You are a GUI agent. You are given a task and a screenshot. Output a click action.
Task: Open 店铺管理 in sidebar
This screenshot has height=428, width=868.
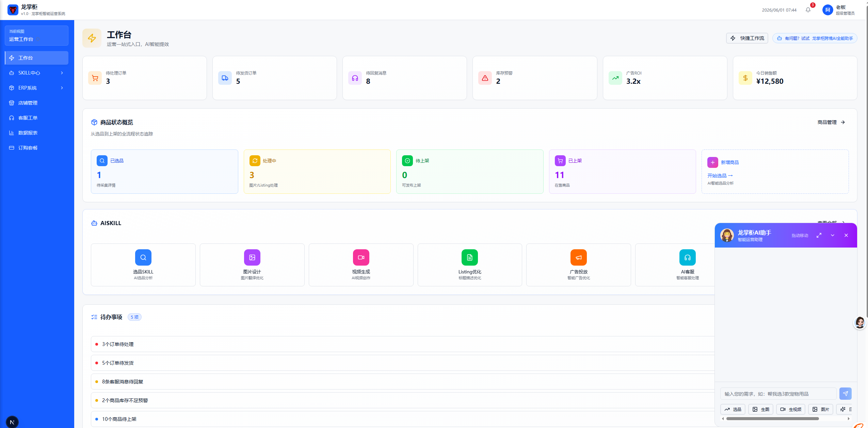pos(37,103)
